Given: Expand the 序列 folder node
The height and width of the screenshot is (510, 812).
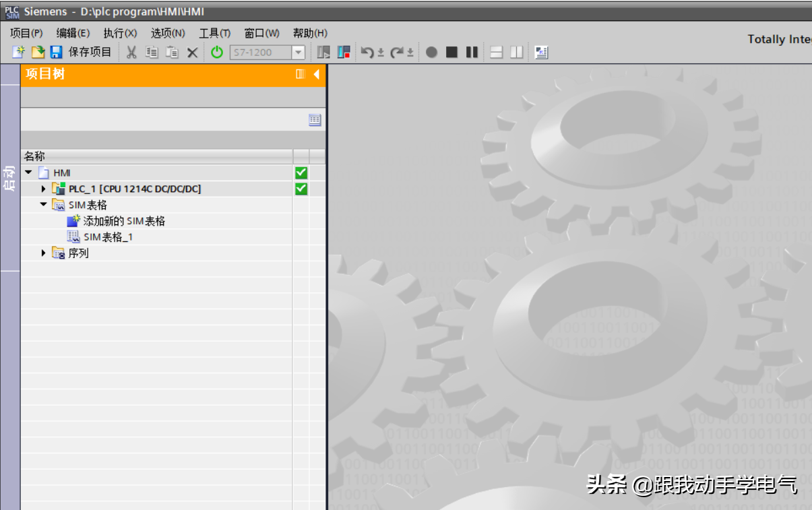Looking at the screenshot, I should (x=44, y=253).
